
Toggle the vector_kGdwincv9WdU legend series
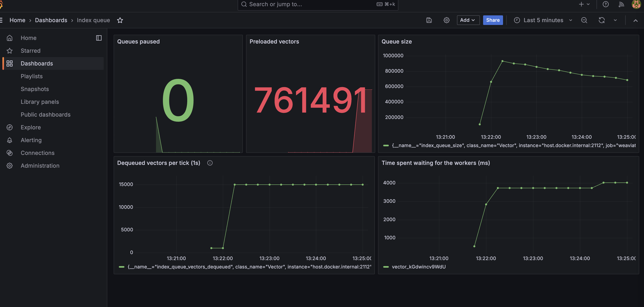click(419, 267)
